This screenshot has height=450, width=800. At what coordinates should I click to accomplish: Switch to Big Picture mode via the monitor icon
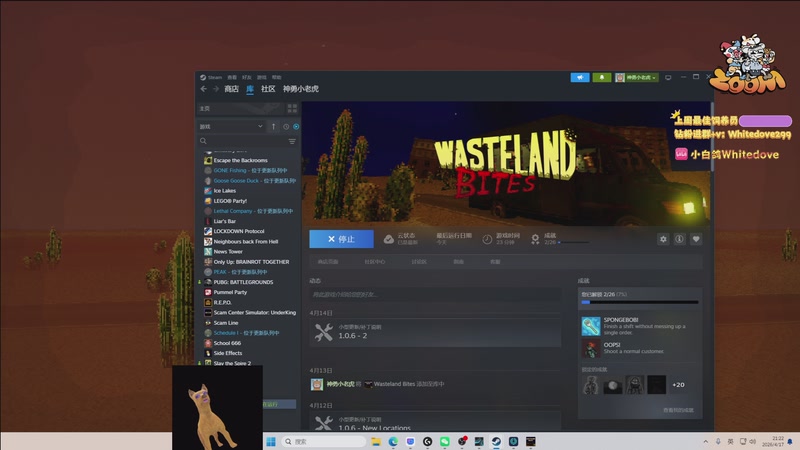pyautogui.click(x=668, y=78)
